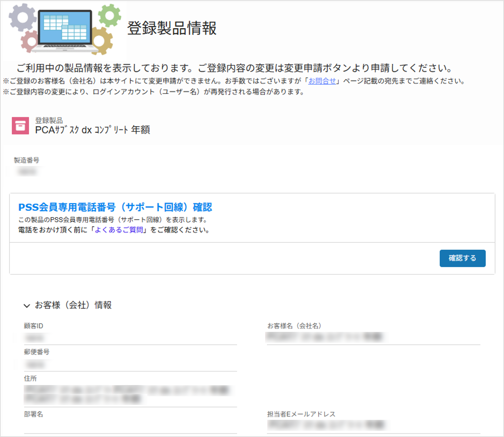Collapse the お客様（会社）情報 section chevron
The width and height of the screenshot is (504, 437).
27,306
